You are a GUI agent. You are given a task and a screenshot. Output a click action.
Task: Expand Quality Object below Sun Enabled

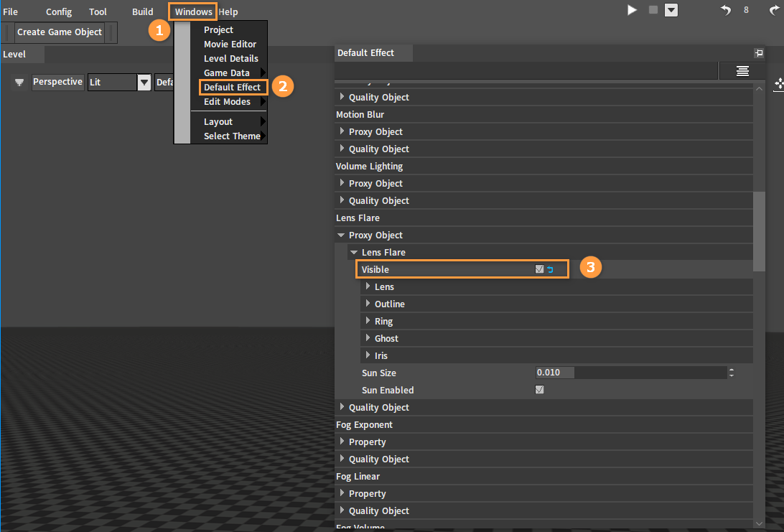(x=342, y=407)
